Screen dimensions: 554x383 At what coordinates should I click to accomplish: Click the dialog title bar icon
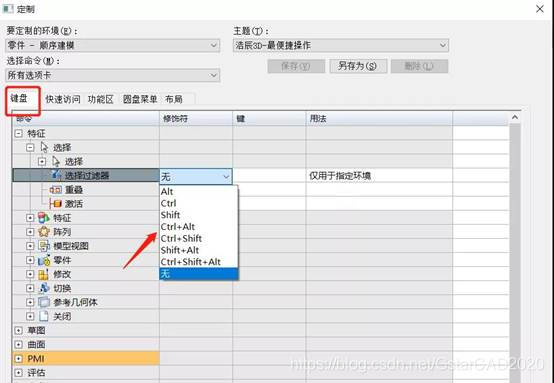click(x=8, y=8)
